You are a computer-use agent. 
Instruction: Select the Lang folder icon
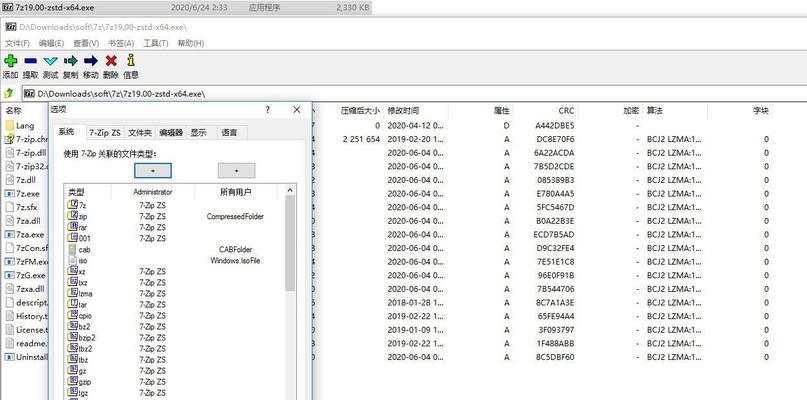click(10, 126)
